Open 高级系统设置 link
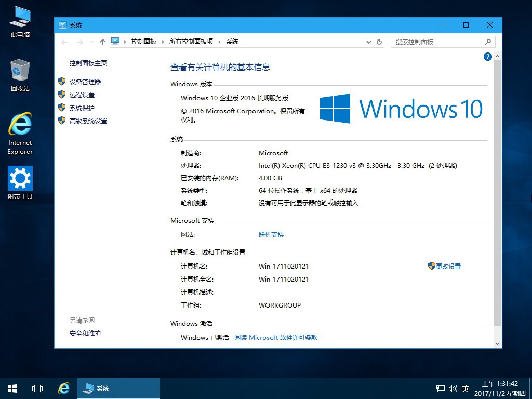 [x=88, y=121]
